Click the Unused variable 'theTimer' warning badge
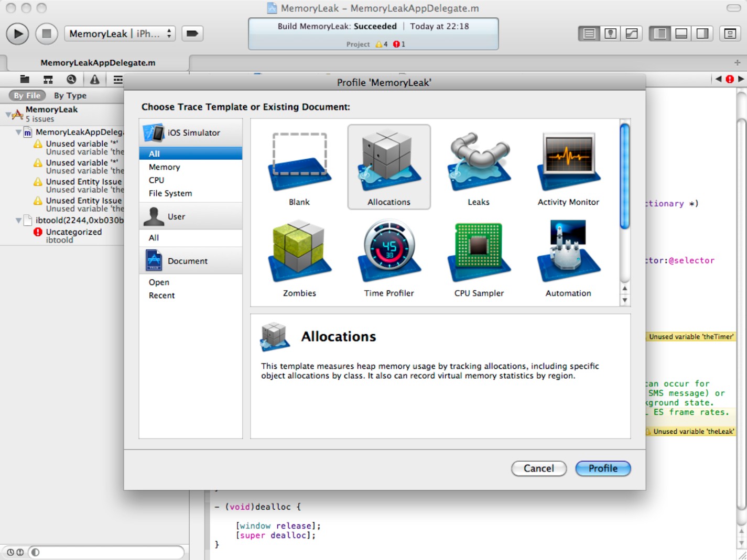Image resolution: width=747 pixels, height=560 pixels. pos(690,337)
